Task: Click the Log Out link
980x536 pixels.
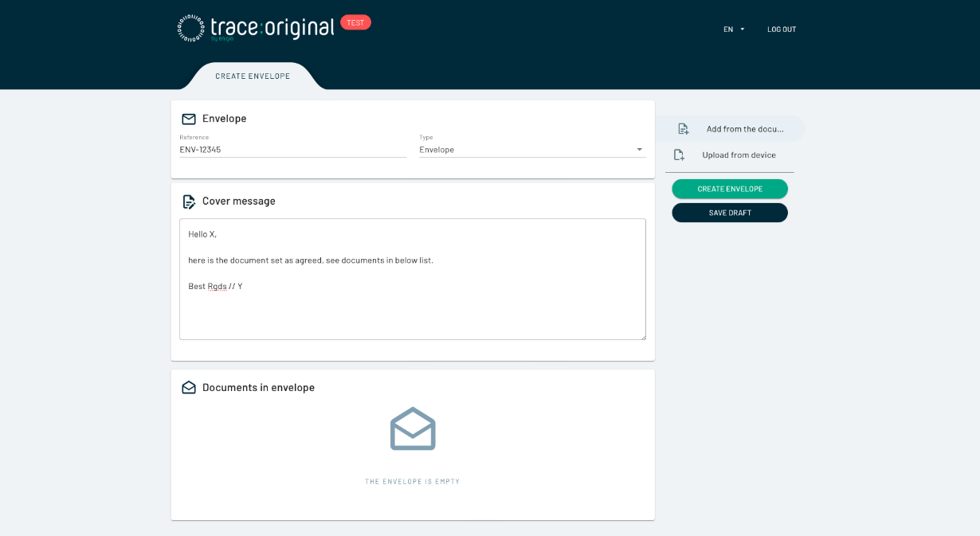Action: pos(782,29)
